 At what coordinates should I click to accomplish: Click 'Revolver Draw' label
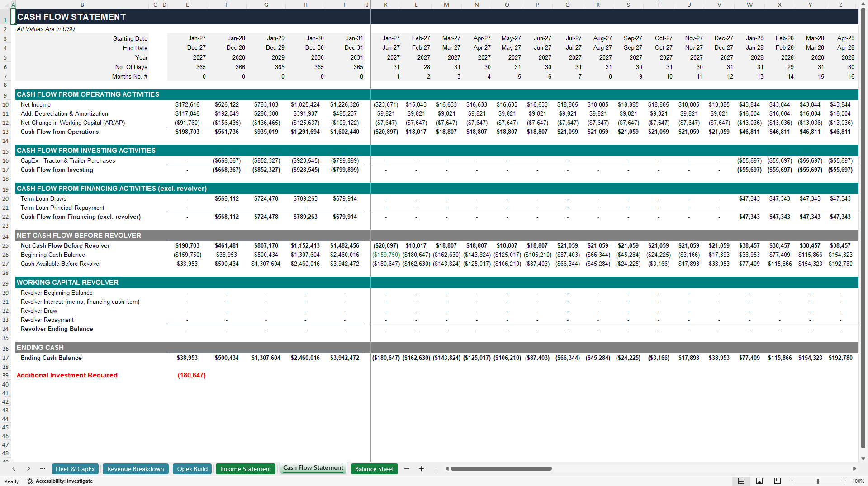(39, 311)
